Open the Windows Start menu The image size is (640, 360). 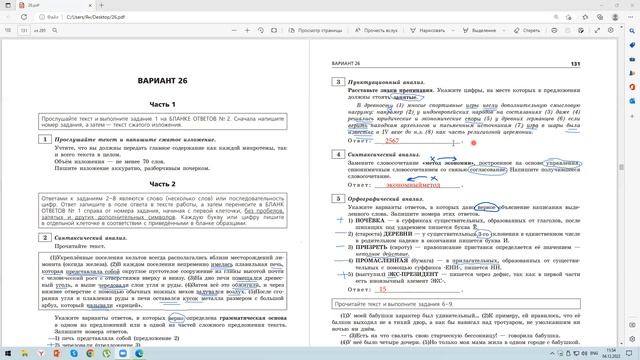point(8,353)
